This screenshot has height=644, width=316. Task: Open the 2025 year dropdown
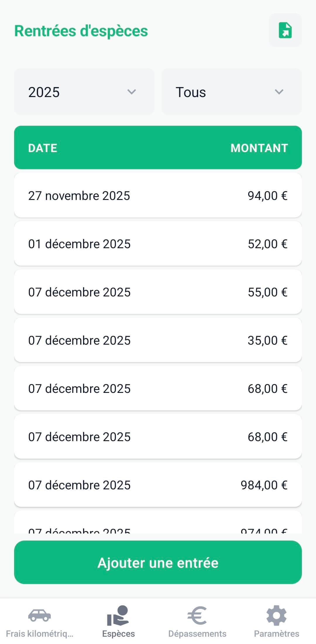(x=84, y=92)
